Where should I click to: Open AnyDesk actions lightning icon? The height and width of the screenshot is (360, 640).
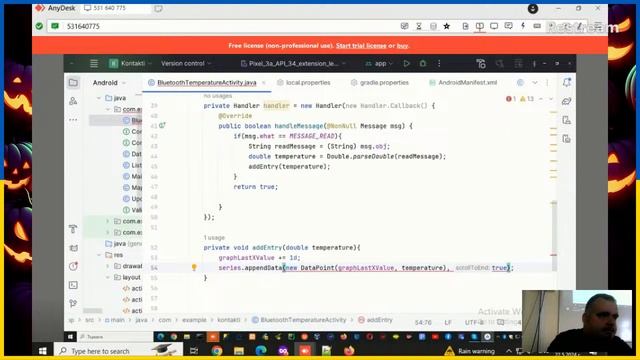523,26
